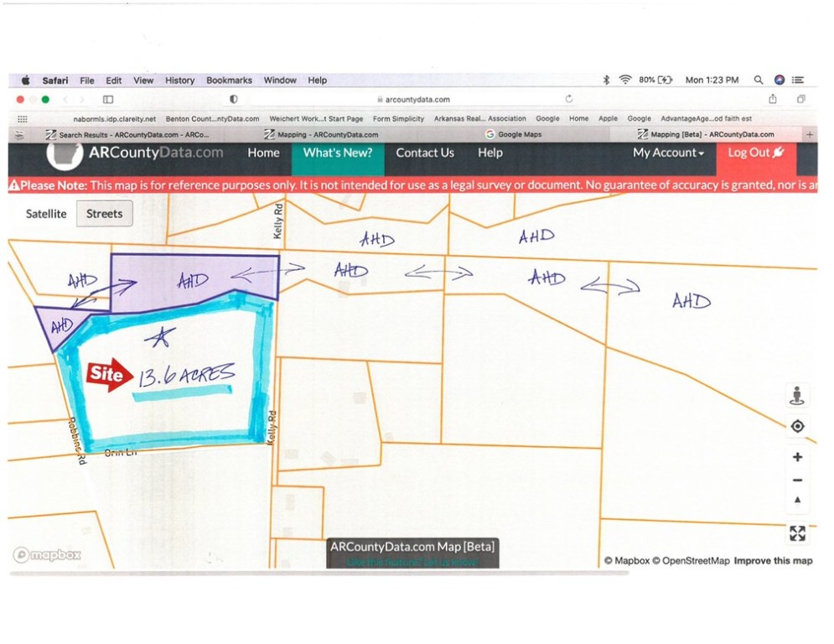Zoom out with the minus map control
Image resolution: width=834 pixels, height=644 pixels.
(x=797, y=480)
